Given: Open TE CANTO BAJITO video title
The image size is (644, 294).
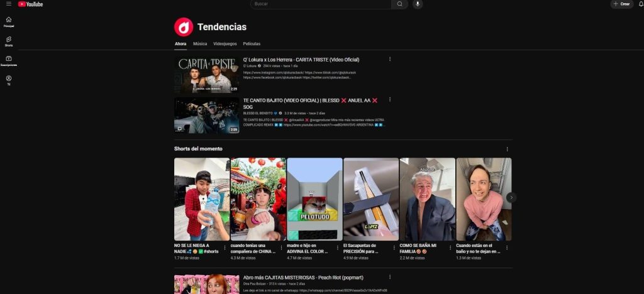Looking at the screenshot, I should tap(311, 103).
